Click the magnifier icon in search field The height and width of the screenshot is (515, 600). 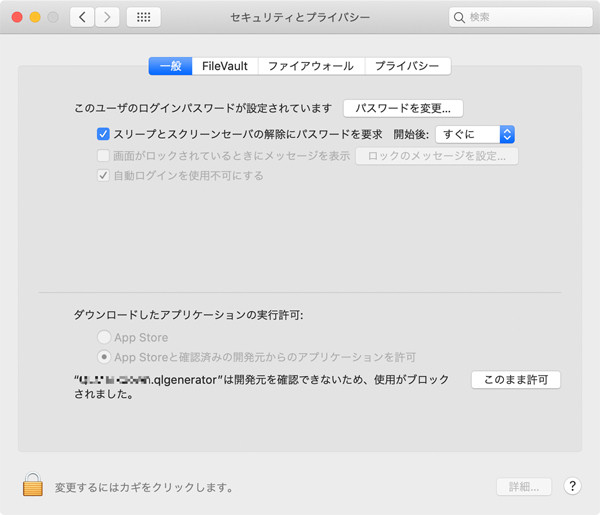point(459,17)
